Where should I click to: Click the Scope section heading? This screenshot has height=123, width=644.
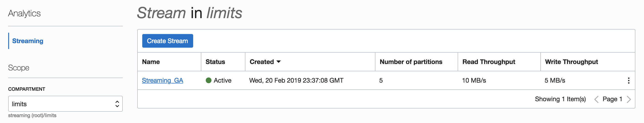19,68
